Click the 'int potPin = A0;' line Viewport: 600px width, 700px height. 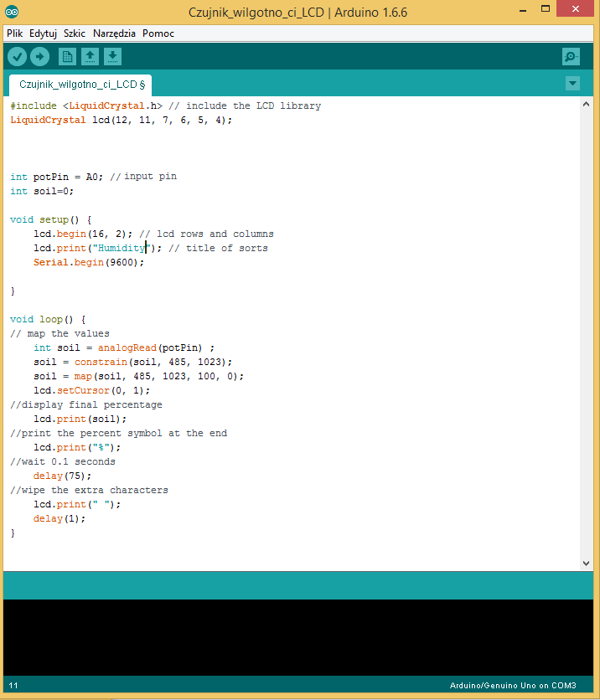pyautogui.click(x=93, y=177)
